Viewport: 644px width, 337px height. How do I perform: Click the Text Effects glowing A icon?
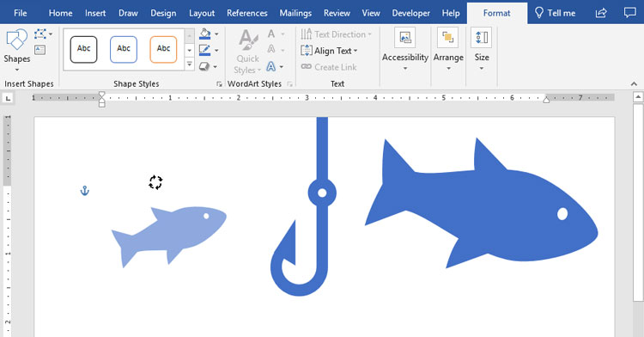click(271, 66)
